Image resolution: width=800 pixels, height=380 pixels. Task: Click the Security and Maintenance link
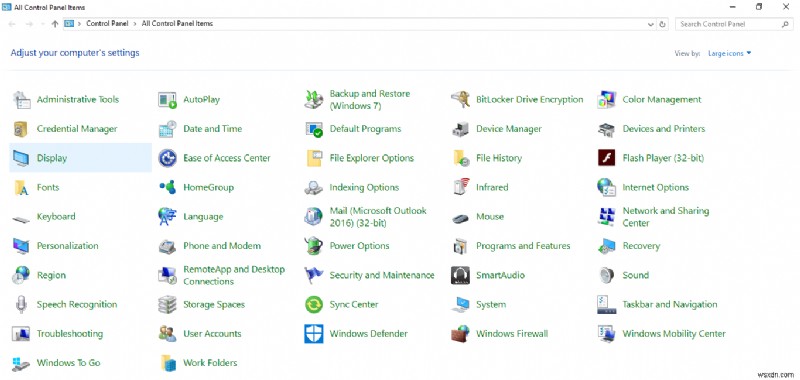click(382, 275)
